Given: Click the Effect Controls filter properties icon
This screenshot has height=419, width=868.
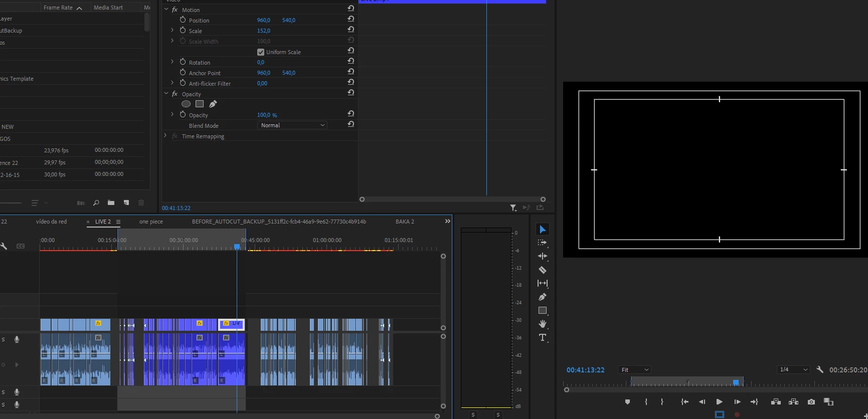Looking at the screenshot, I should pos(513,207).
